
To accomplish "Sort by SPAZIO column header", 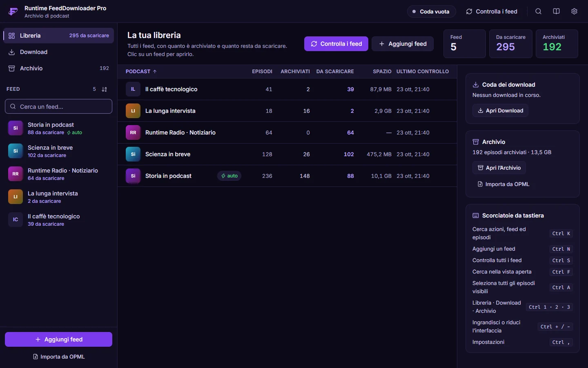I will [x=382, y=72].
